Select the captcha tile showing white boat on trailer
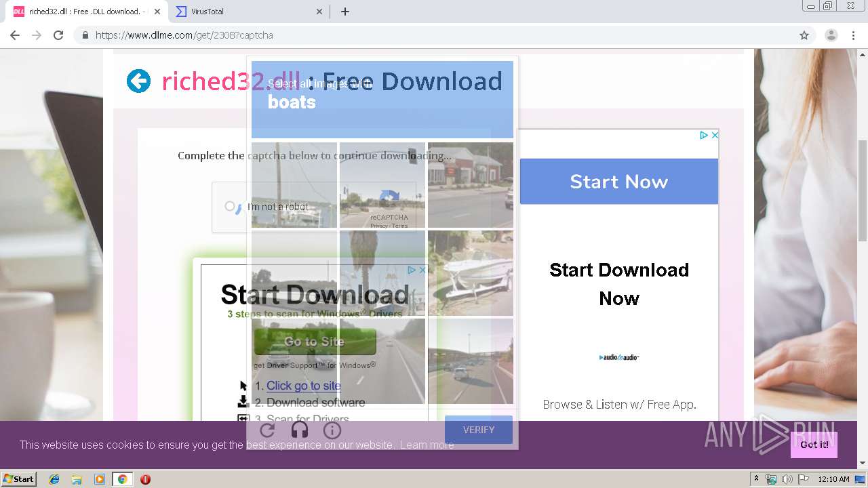Viewport: 868px width, 488px height. point(471,273)
